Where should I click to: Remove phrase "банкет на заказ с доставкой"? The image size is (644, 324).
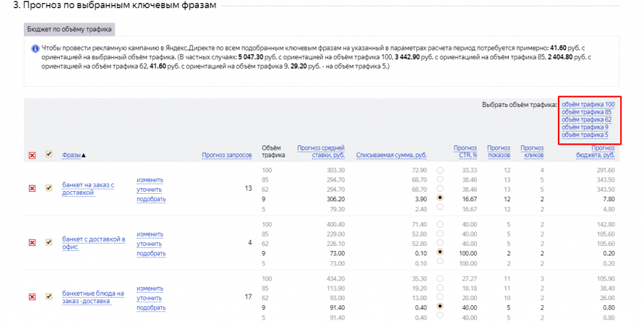tap(32, 188)
